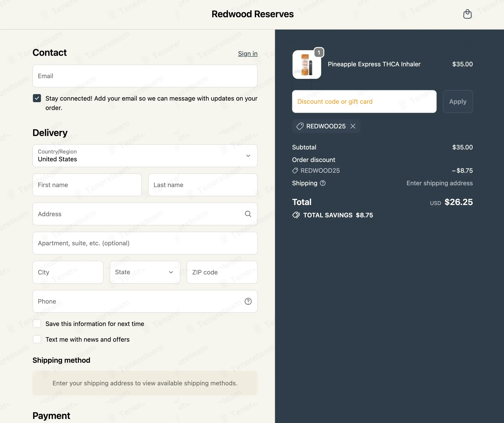504x423 pixels.
Task: Click the Subtotal $35.00 value
Action: click(462, 147)
